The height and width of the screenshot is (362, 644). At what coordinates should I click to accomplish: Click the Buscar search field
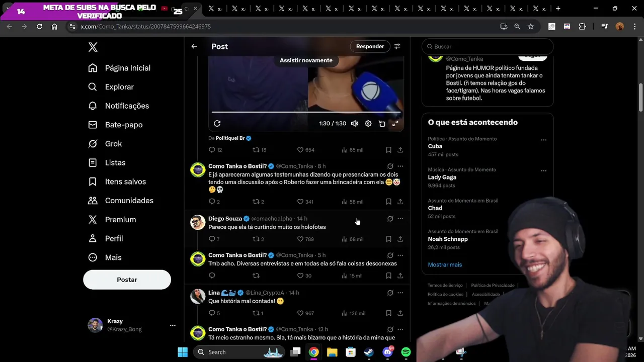click(488, 46)
